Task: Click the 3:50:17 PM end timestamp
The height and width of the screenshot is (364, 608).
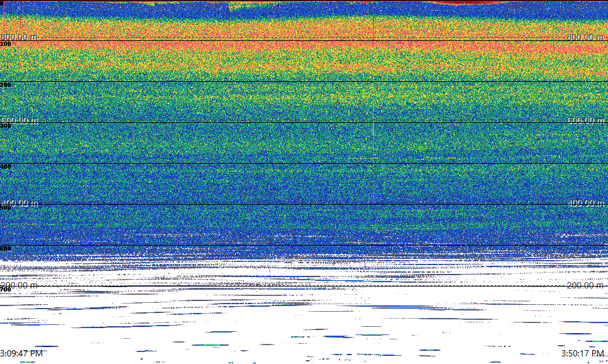Action: 583,353
